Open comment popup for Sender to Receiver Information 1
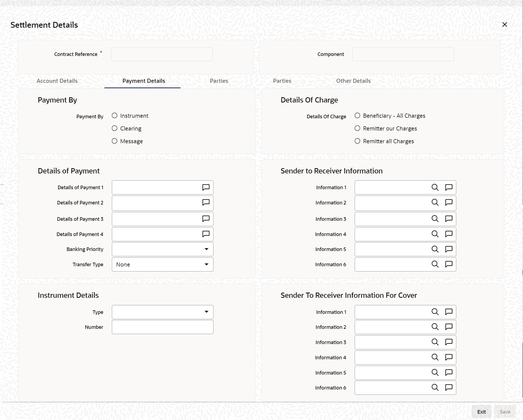The height and width of the screenshot is (420, 523). point(449,188)
